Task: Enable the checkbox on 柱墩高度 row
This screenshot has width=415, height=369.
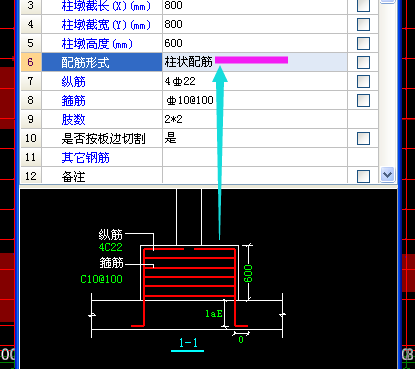Action: 363,43
